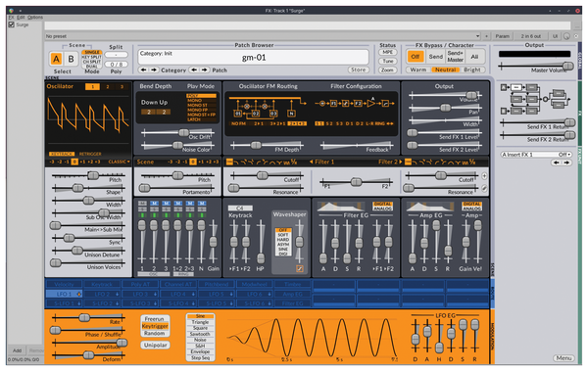Viewport: 588px width, 371px height.
Task: Click the Oscillator FM Routing diagram
Action: pyautogui.click(x=269, y=108)
